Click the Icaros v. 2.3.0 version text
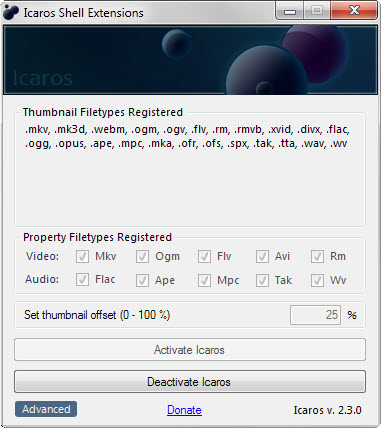 point(327,410)
